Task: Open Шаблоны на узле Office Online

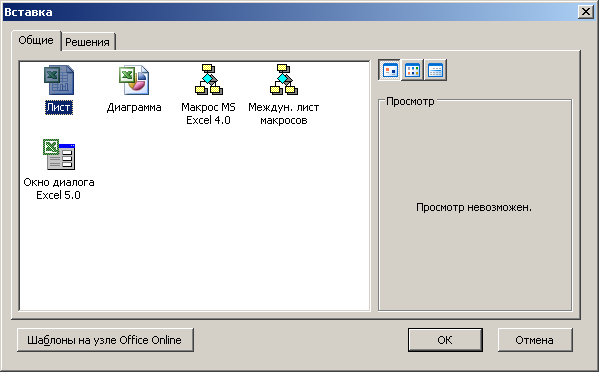Action: click(x=105, y=340)
